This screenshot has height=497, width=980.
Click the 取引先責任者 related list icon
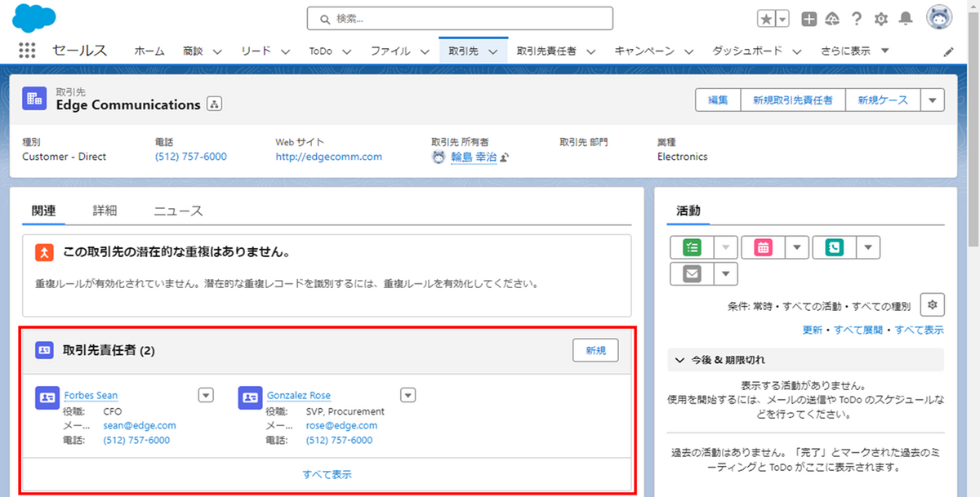coord(44,350)
